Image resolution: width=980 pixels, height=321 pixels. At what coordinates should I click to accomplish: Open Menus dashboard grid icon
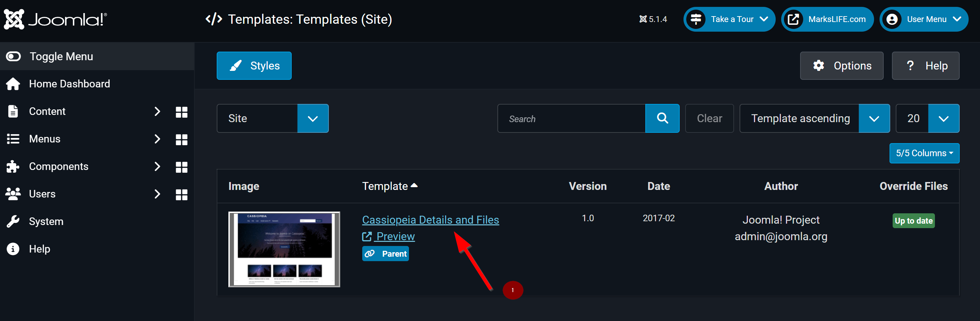[x=182, y=140]
